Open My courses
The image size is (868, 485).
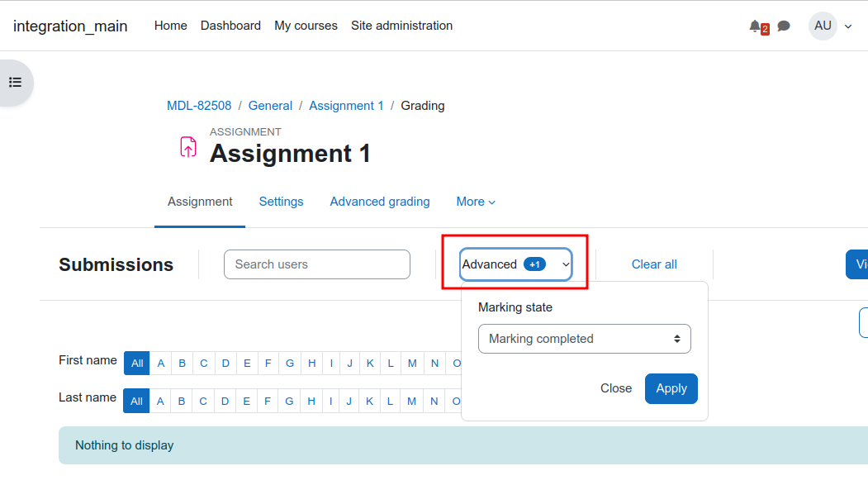click(306, 26)
